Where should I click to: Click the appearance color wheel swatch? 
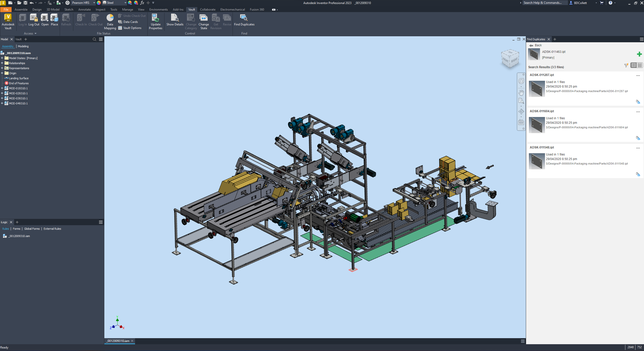[x=99, y=3]
